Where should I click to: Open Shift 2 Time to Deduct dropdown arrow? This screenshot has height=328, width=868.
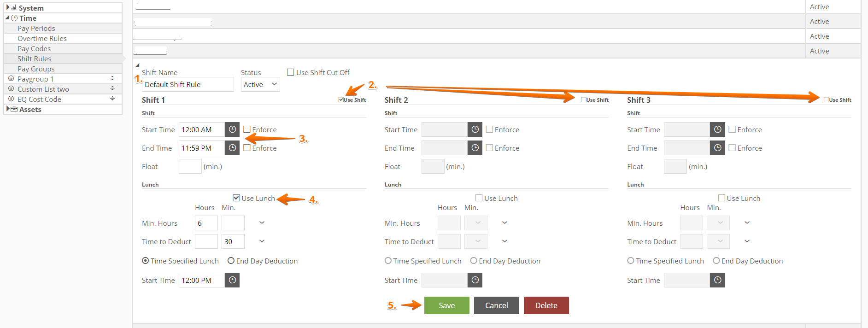click(x=504, y=241)
